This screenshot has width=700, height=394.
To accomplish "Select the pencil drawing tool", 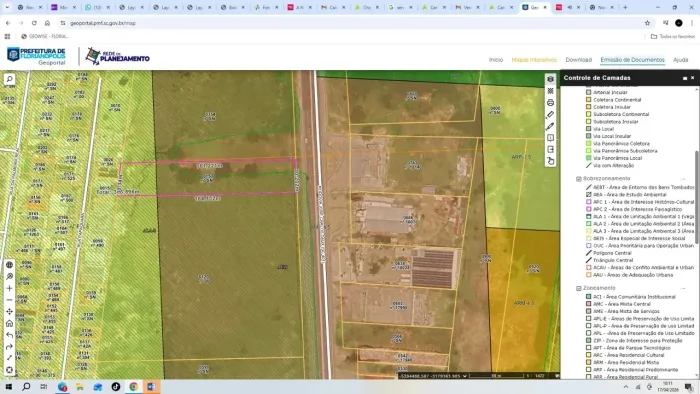I will tap(550, 126).
